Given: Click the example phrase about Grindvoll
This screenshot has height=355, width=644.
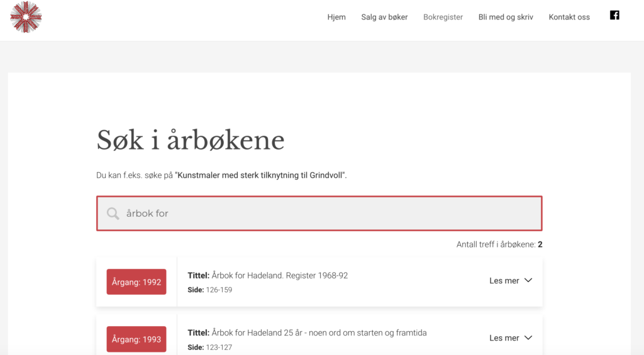Looking at the screenshot, I should (x=261, y=175).
